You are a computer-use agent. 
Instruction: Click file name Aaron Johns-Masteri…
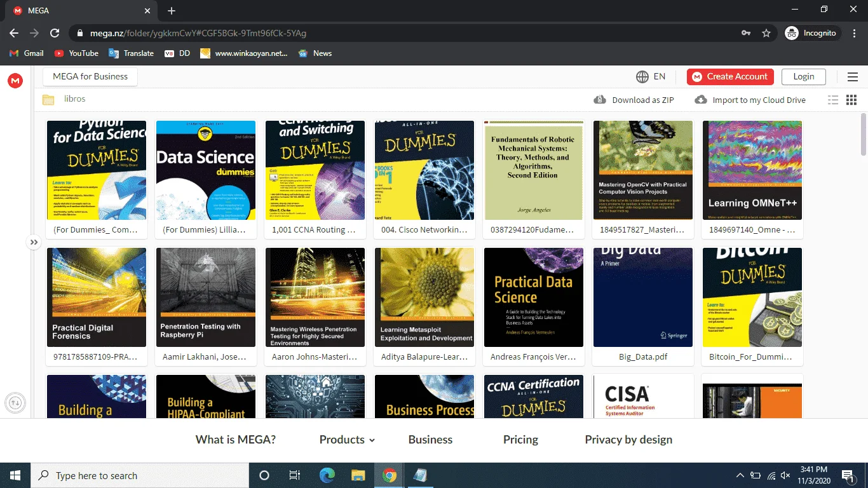coord(315,357)
